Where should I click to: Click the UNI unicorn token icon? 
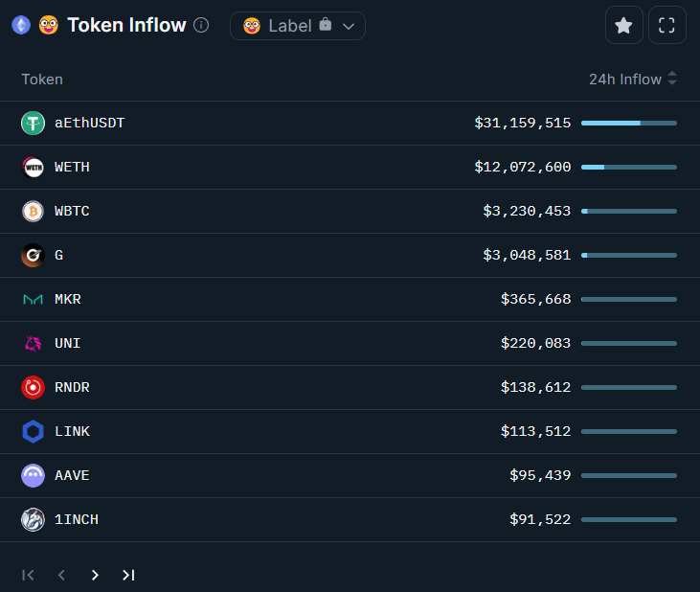point(33,344)
